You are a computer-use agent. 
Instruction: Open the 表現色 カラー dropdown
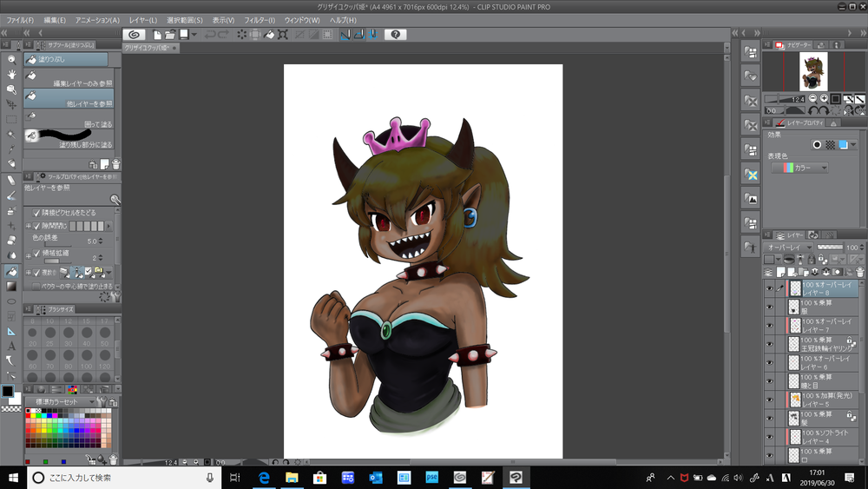pos(799,168)
